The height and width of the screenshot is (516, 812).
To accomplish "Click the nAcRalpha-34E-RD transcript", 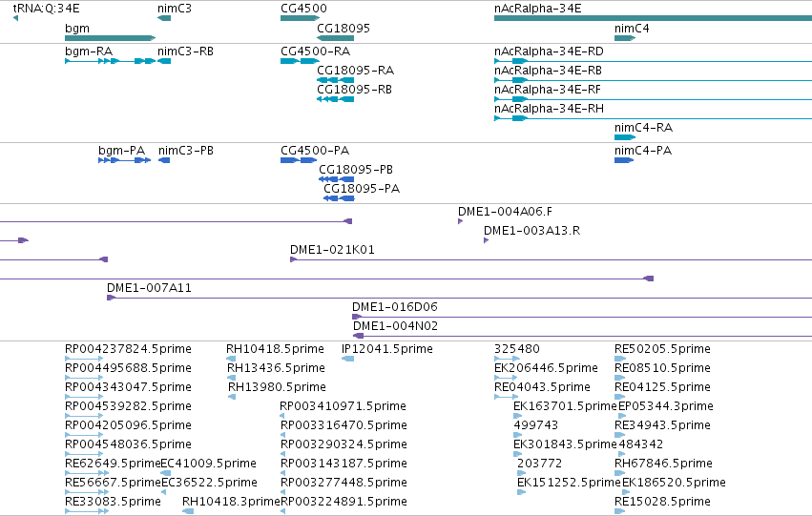I will click(x=653, y=61).
